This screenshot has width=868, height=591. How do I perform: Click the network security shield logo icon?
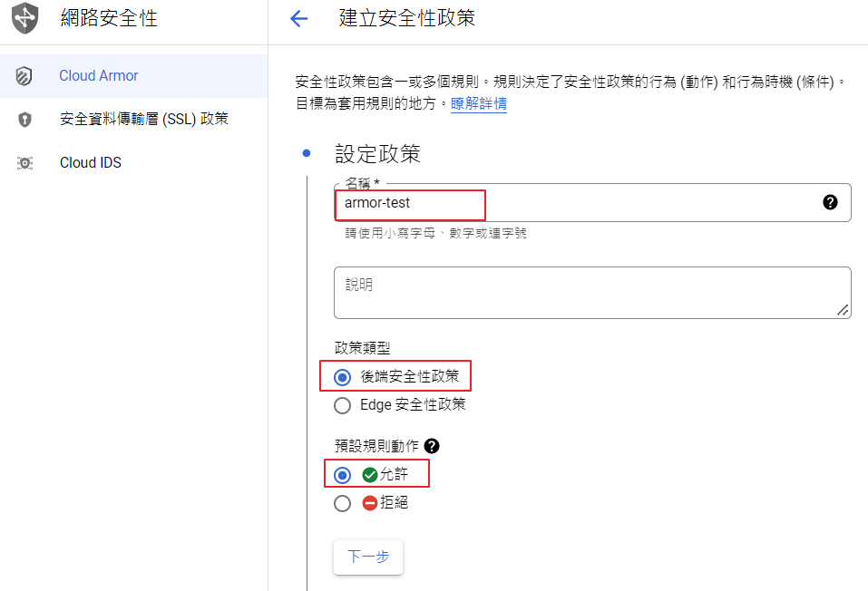25,17
